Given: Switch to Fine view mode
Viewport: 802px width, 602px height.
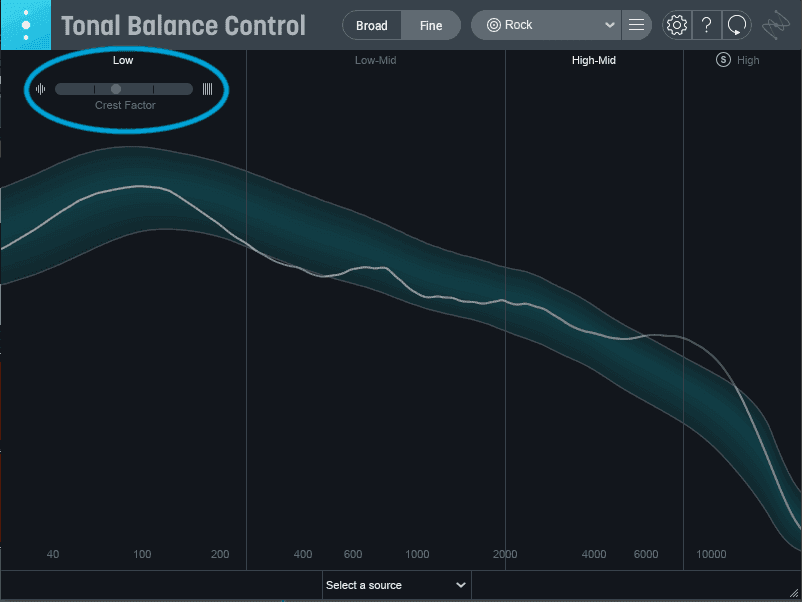Looking at the screenshot, I should [x=431, y=25].
